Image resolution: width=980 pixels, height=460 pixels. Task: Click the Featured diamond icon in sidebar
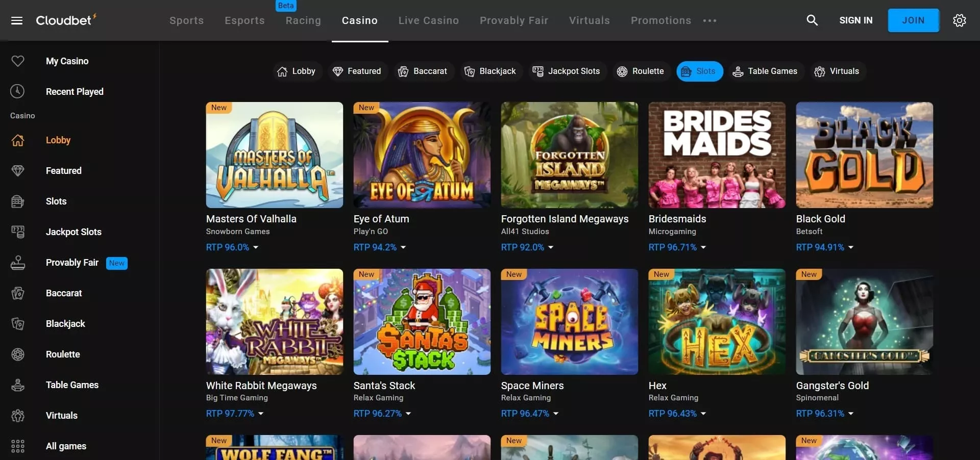(x=18, y=171)
